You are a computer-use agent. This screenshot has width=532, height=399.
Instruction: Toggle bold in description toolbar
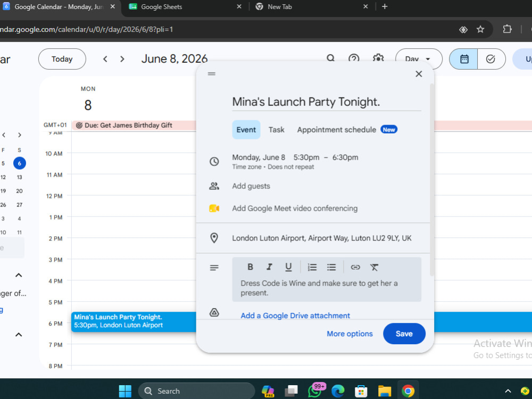250,267
